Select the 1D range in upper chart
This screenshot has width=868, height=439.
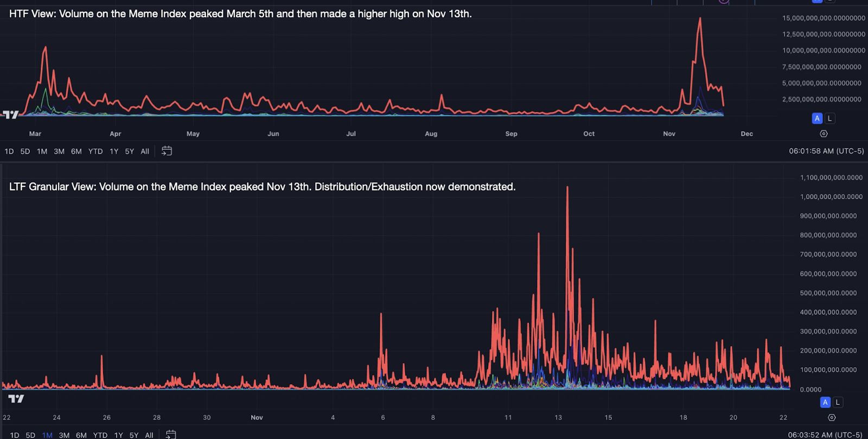pyautogui.click(x=9, y=151)
